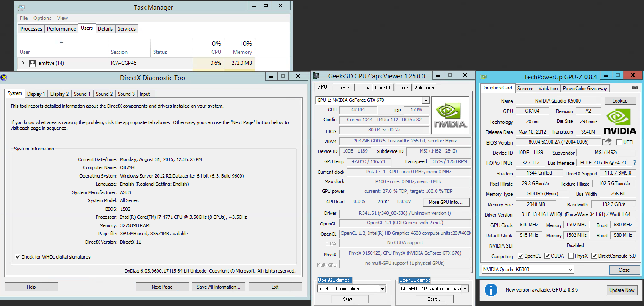Click the Lookup button in GPU-Z

pyautogui.click(x=620, y=101)
